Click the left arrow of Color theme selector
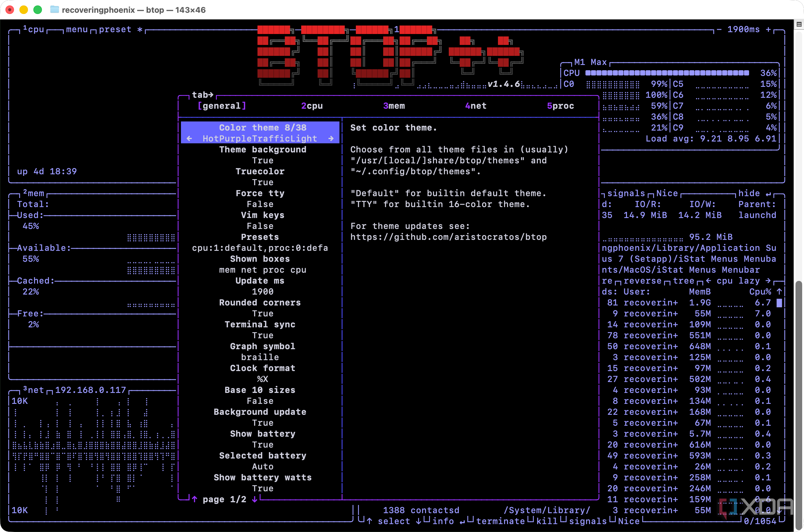This screenshot has width=804, height=532. tap(189, 138)
